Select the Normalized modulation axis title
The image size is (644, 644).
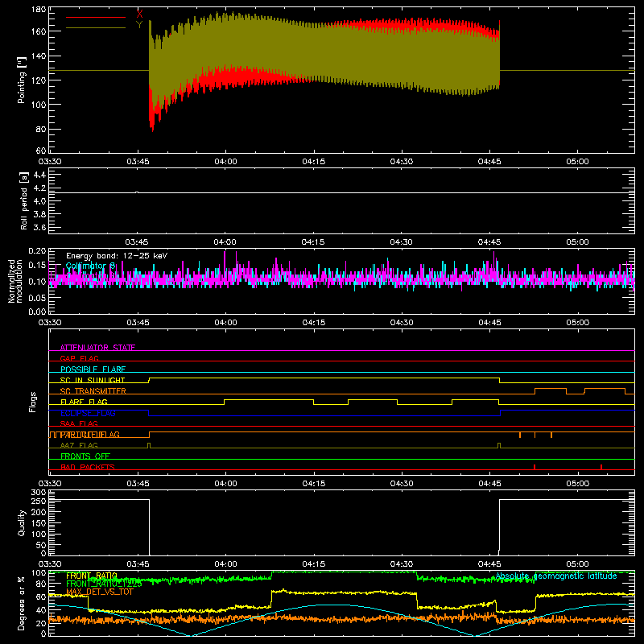tap(15, 281)
